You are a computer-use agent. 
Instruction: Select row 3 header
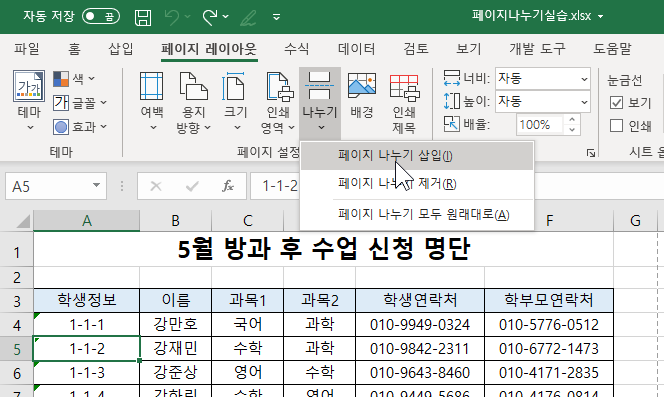17,301
